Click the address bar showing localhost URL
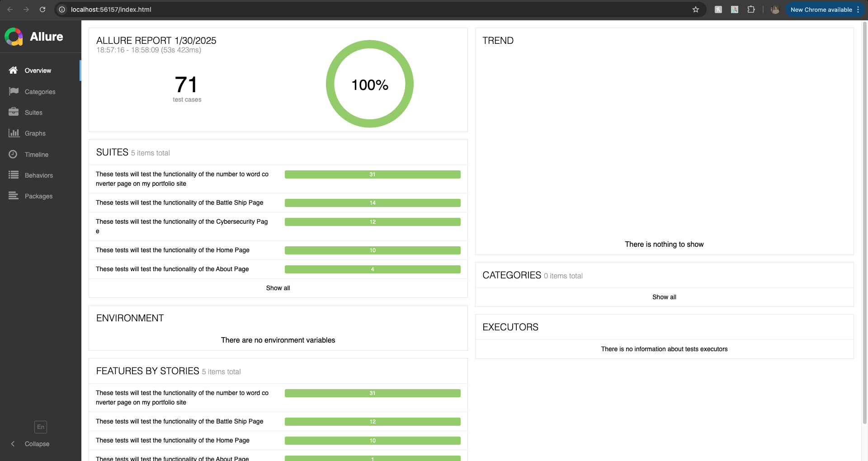868x461 pixels. 316,9
